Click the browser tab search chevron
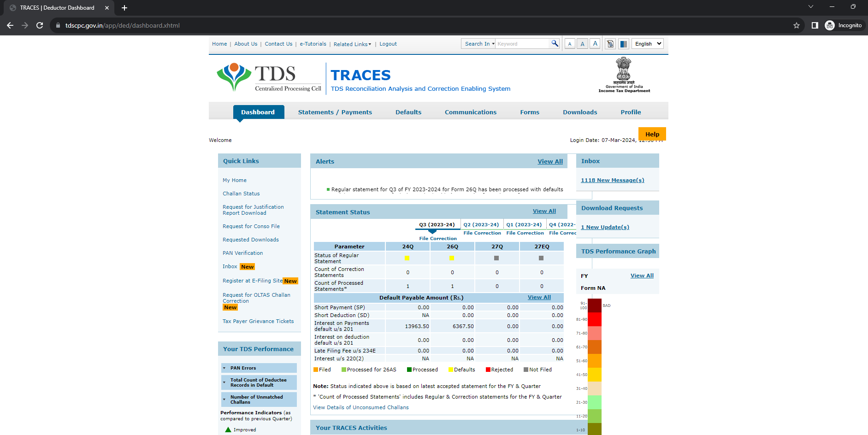 [811, 7]
